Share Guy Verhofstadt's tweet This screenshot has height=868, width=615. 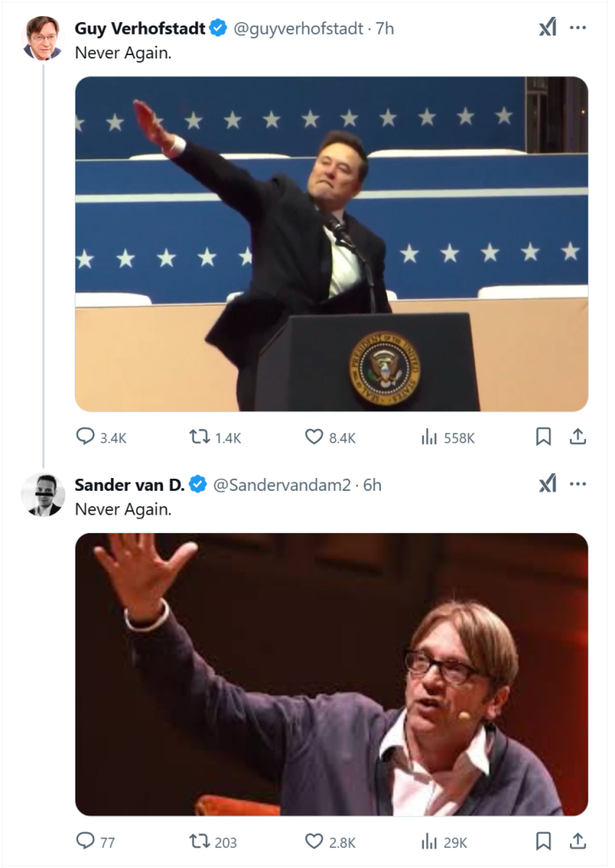click(578, 437)
